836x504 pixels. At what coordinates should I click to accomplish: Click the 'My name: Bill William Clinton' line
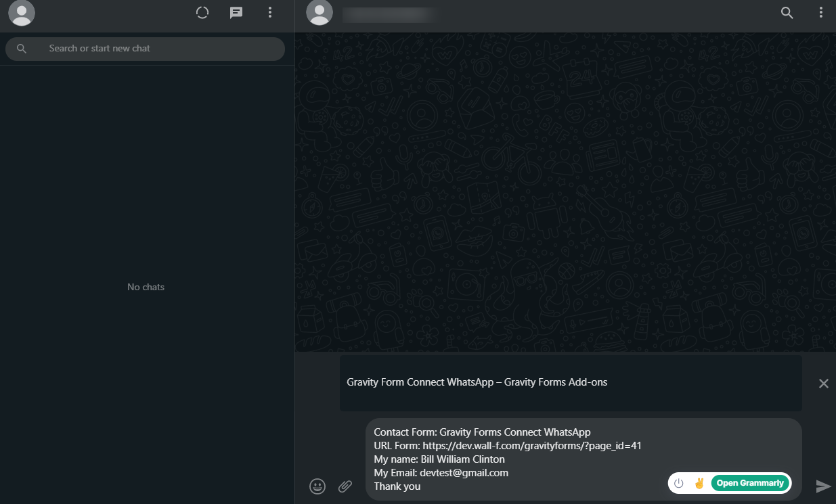(439, 459)
